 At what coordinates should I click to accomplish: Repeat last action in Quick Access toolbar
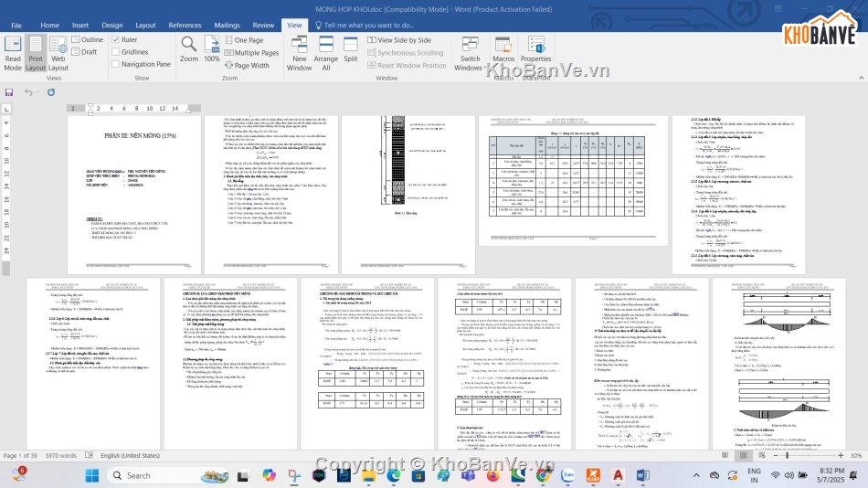coord(51,92)
